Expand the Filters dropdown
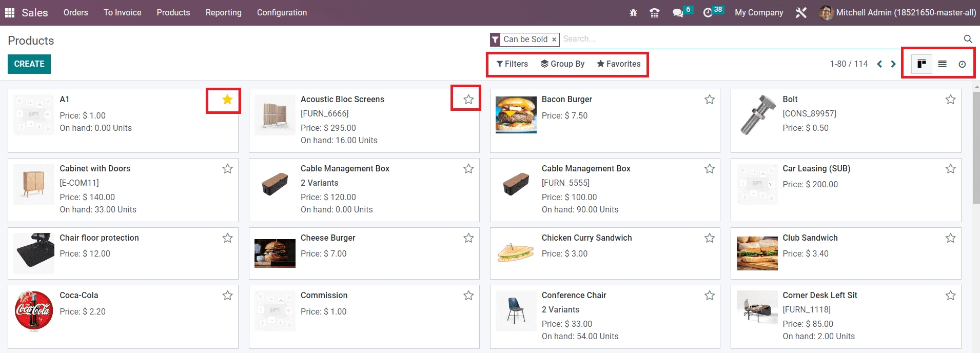980x353 pixels. [x=512, y=64]
